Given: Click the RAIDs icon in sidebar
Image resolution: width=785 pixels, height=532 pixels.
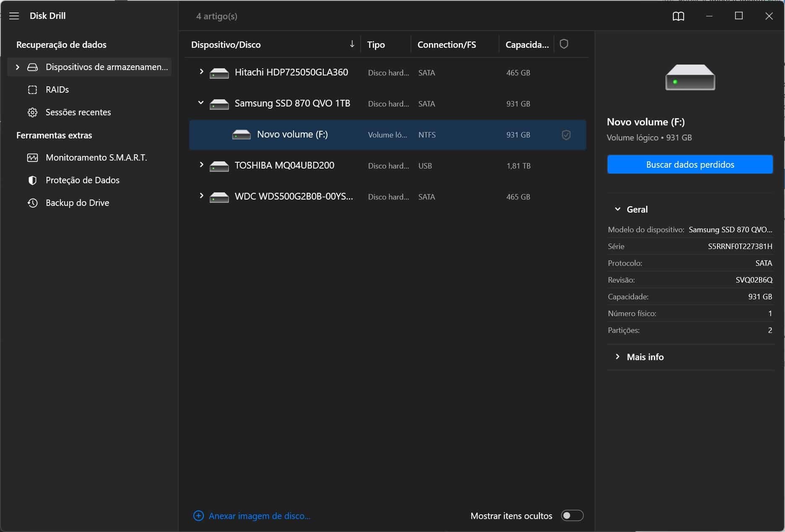Looking at the screenshot, I should pyautogui.click(x=32, y=90).
